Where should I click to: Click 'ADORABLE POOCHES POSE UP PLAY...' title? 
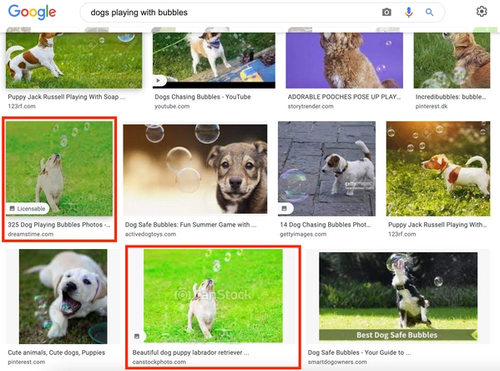(344, 97)
